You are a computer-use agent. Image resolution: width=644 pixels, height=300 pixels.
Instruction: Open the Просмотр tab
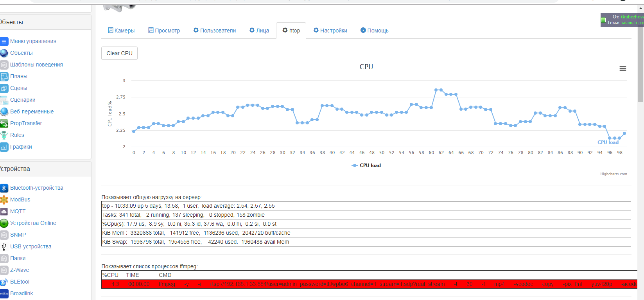[164, 31]
